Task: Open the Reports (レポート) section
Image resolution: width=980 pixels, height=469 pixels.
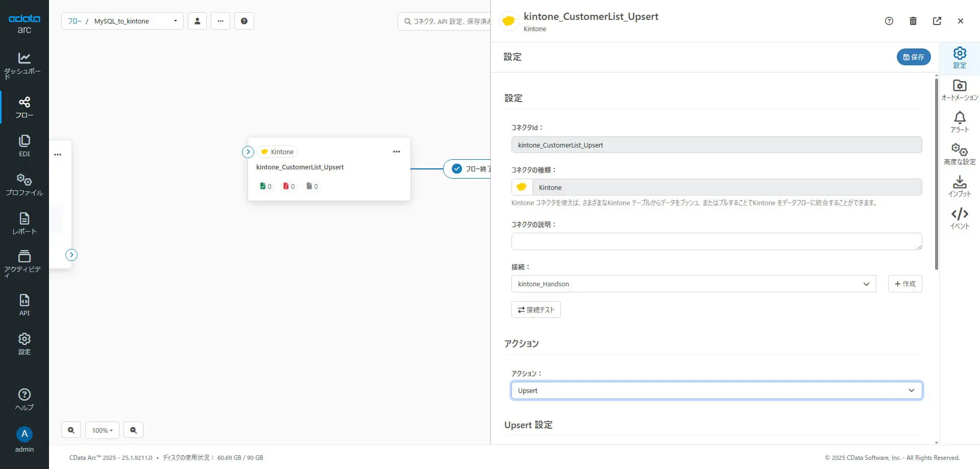Action: tap(24, 224)
